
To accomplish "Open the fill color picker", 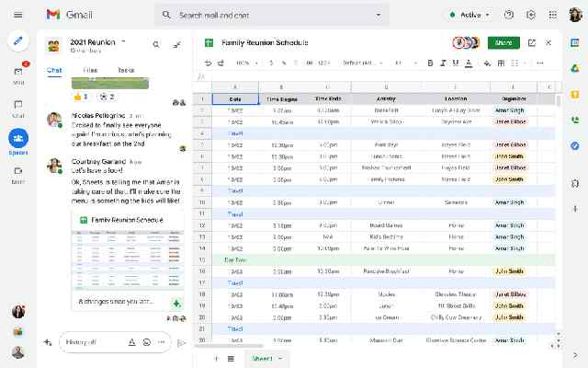I will [x=487, y=63].
